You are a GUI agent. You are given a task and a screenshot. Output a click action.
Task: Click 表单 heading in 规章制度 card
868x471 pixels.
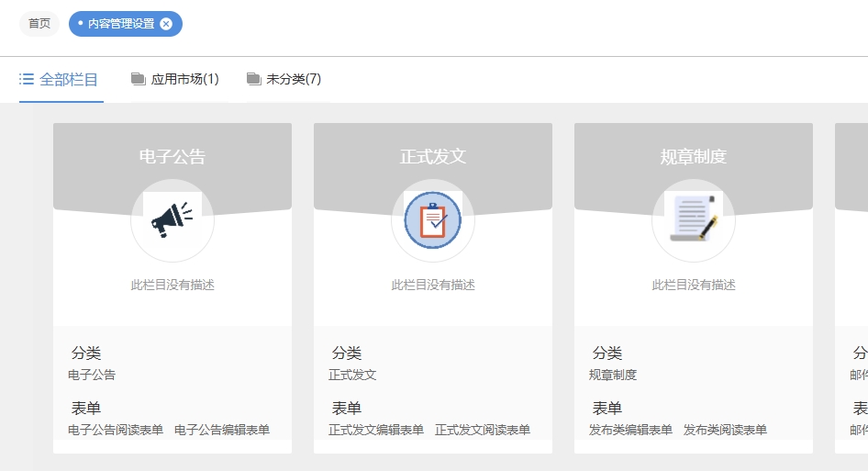[607, 409]
